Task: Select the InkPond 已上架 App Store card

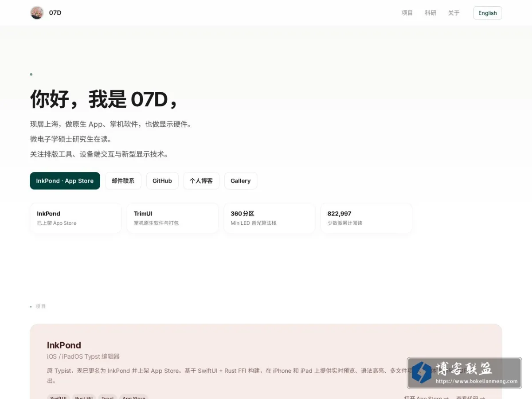Action: 76,218
